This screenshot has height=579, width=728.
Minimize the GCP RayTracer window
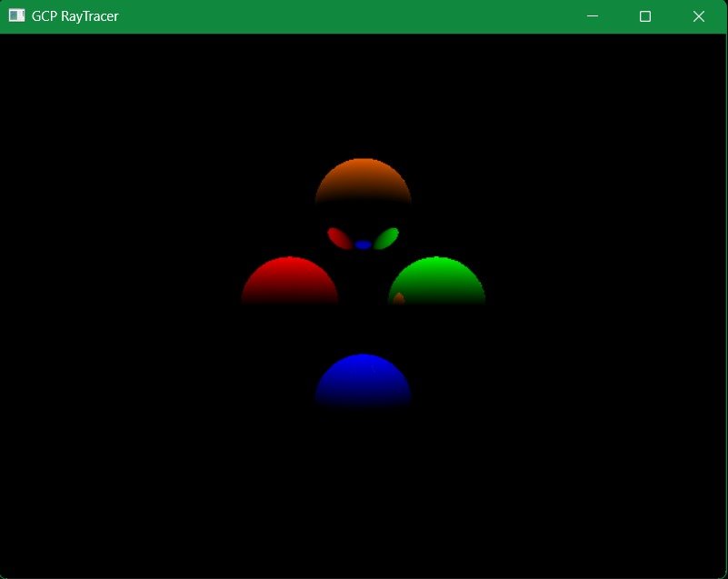click(x=593, y=16)
